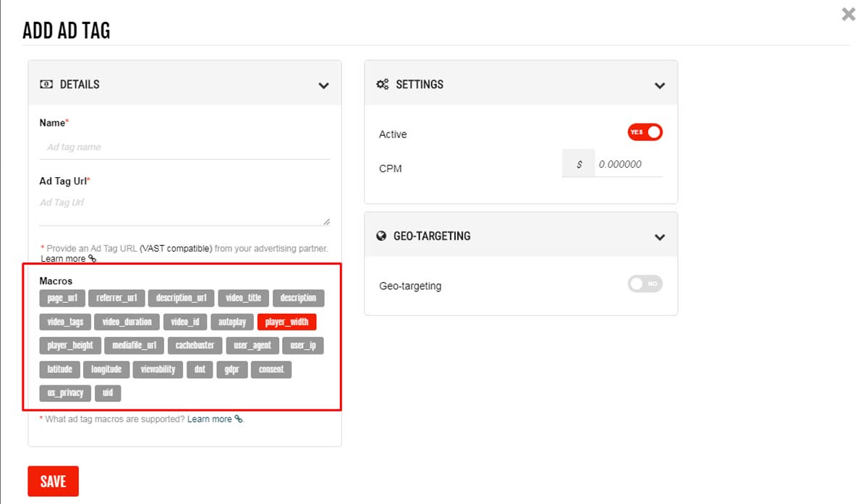
Task: Collapse the Geo-Targeting panel chevron
Action: point(659,237)
